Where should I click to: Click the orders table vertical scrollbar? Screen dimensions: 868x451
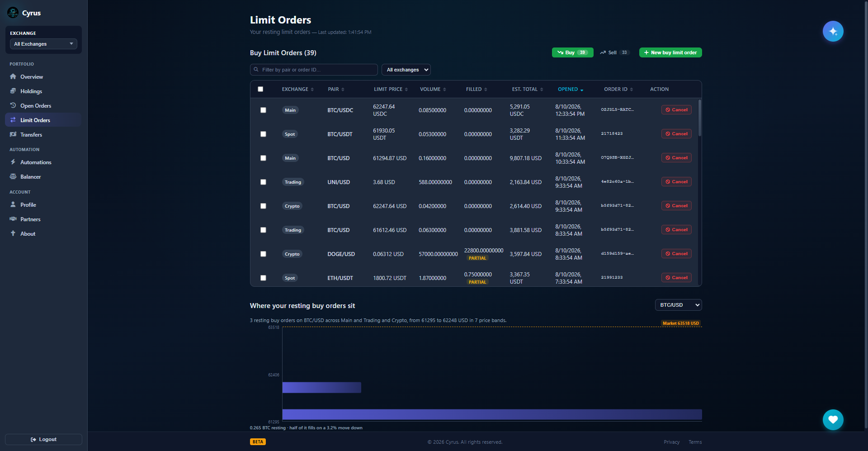[700, 118]
